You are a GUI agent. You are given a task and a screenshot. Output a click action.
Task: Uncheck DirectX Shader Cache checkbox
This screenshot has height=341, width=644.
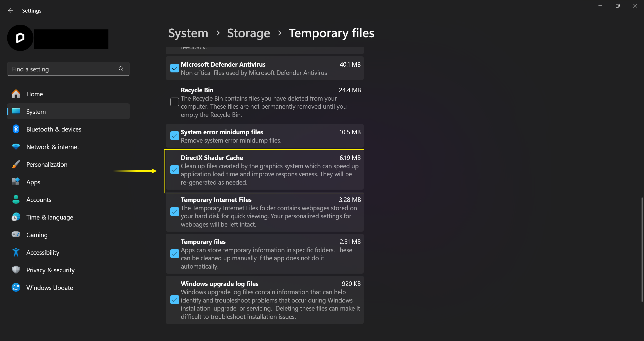pyautogui.click(x=175, y=170)
